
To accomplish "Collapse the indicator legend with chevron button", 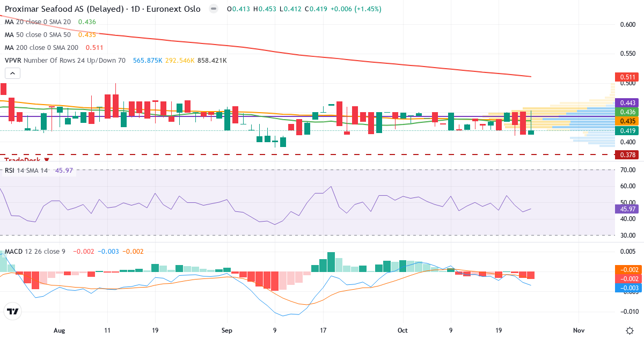I will coord(13,74).
